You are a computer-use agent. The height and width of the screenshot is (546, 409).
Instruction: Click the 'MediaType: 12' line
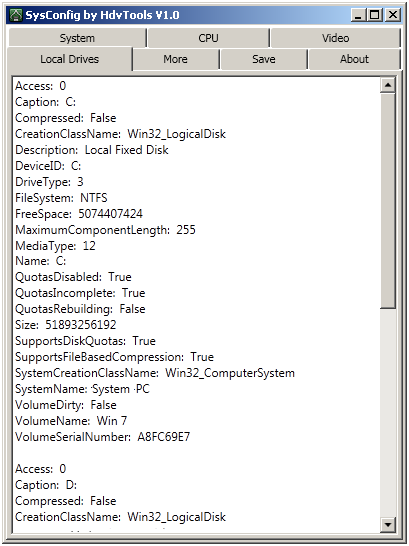55,246
